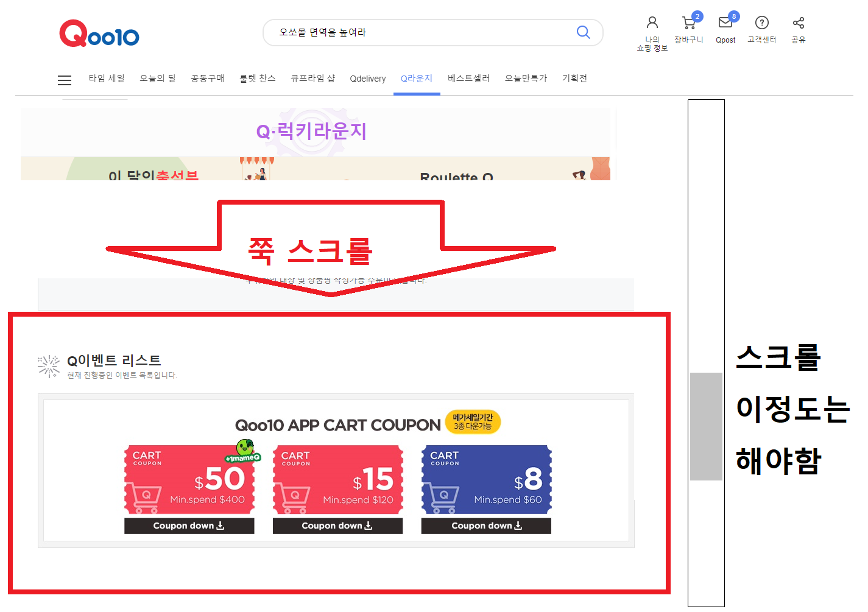Open 고객센터 help icon
Screen dimensions: 868x612
coord(762,23)
